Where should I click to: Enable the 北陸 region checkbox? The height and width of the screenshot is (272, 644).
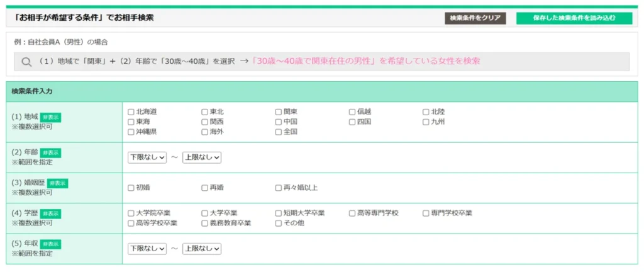tap(426, 111)
